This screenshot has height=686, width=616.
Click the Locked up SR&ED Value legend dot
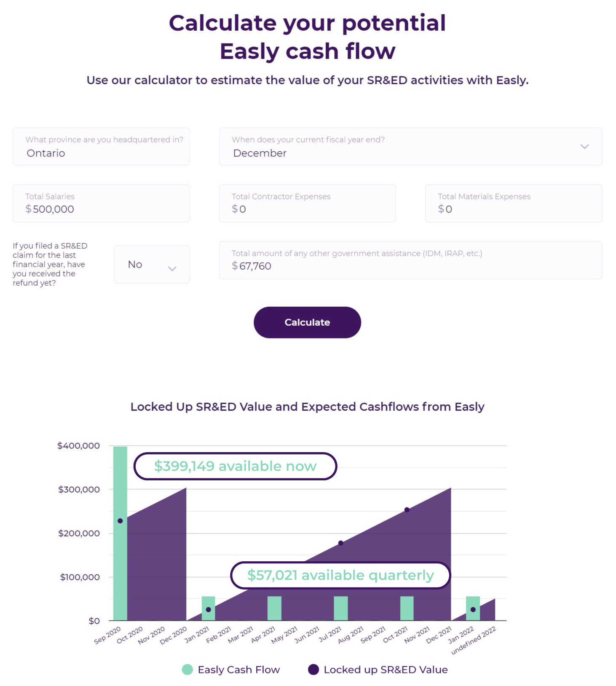tap(313, 669)
